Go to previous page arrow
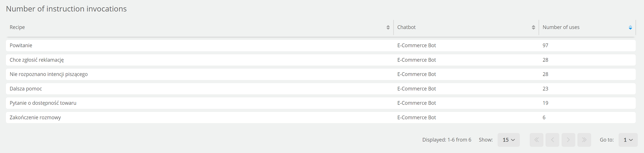The height and width of the screenshot is (153, 644). tap(552, 140)
